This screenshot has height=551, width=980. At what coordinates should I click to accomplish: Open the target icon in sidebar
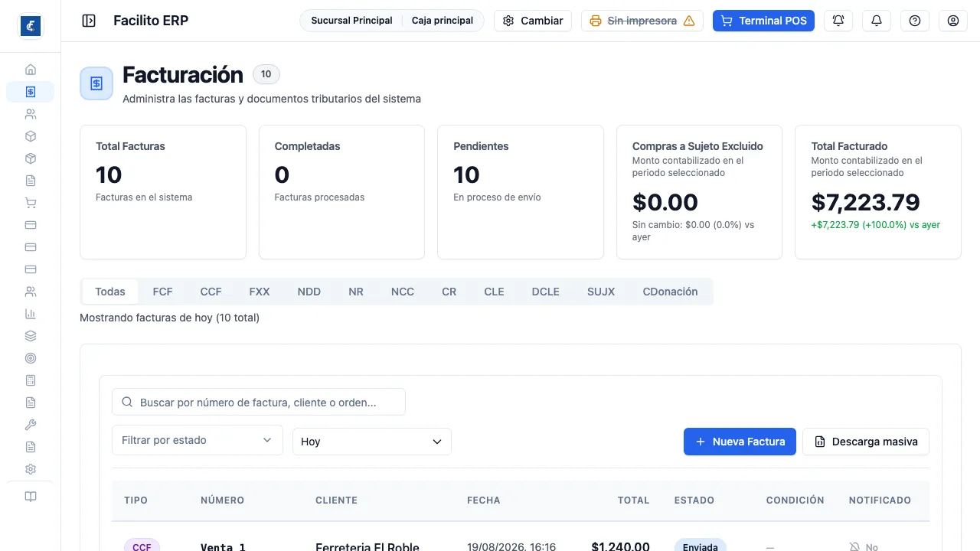[31, 358]
